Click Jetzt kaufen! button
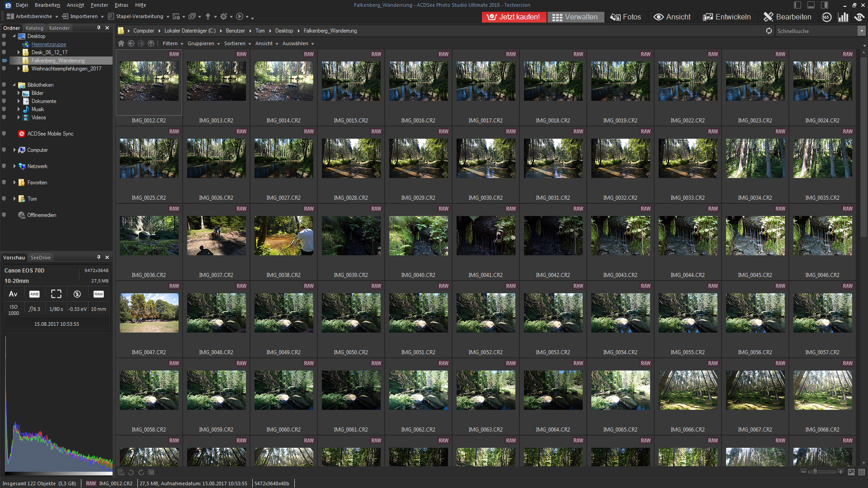Viewport: 868px width, 488px height. coord(514,17)
